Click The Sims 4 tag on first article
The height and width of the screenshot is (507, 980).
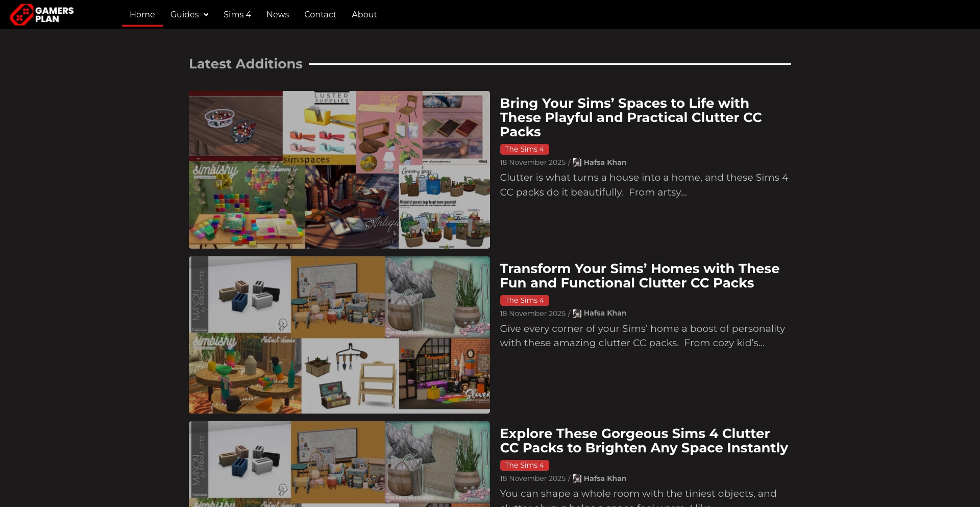point(524,149)
